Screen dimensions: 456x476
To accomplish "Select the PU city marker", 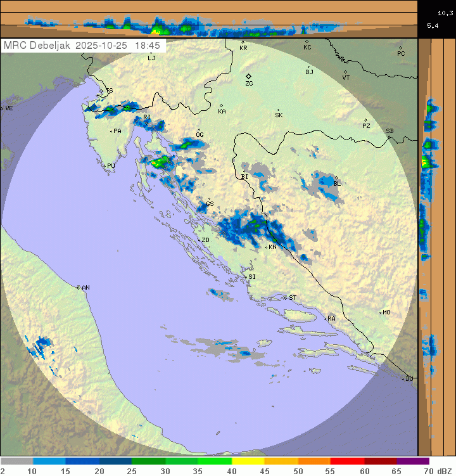I will (x=105, y=165).
